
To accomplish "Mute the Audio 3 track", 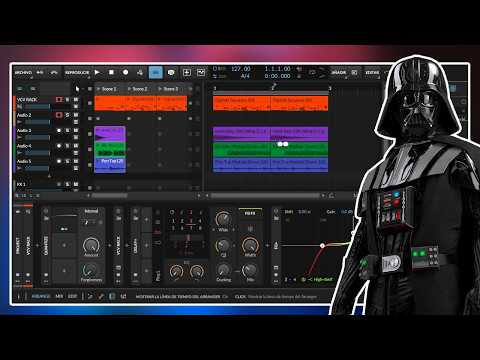I will click(x=76, y=130).
